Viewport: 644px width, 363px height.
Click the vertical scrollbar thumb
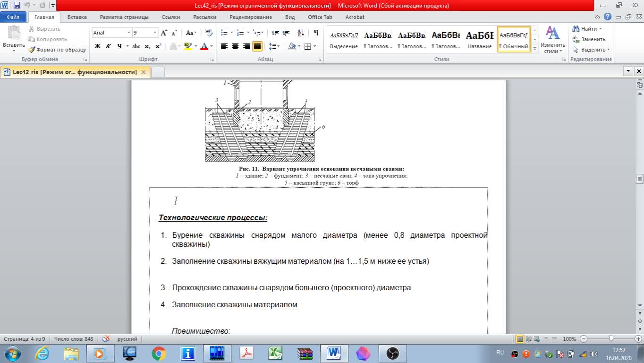(640, 179)
